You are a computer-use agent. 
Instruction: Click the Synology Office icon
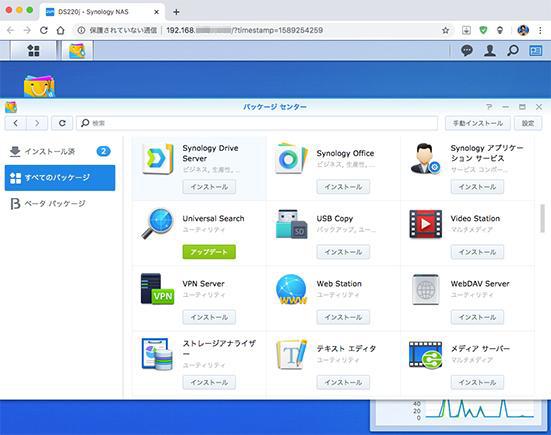pyautogui.click(x=291, y=159)
